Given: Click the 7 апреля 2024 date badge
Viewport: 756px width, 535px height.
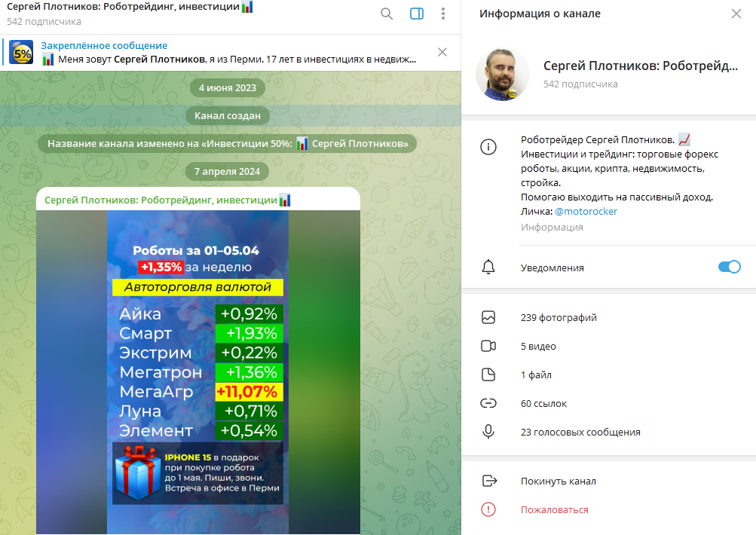Looking at the screenshot, I should [x=227, y=171].
